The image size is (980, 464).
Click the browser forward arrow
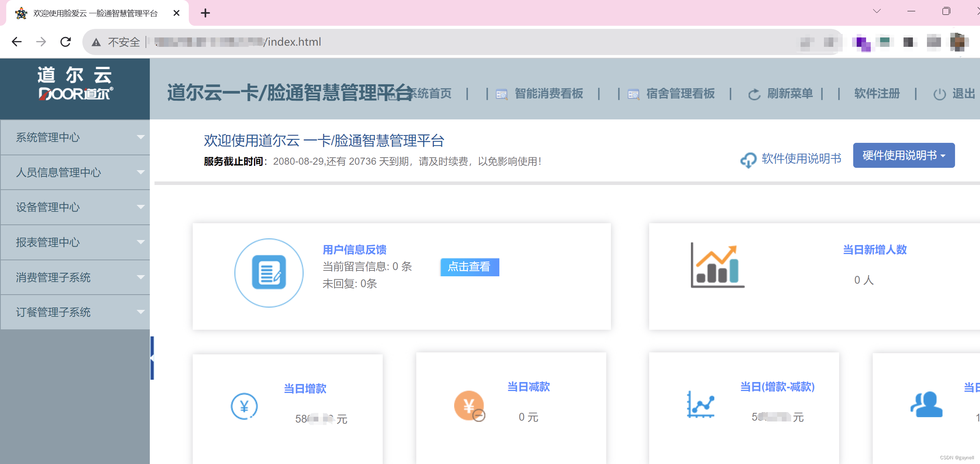click(x=41, y=42)
